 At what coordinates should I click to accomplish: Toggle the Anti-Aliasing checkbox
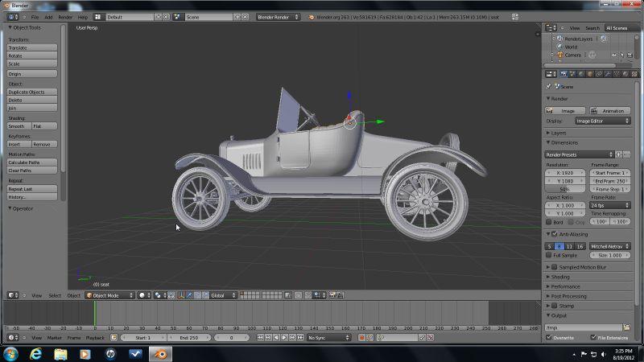point(554,234)
